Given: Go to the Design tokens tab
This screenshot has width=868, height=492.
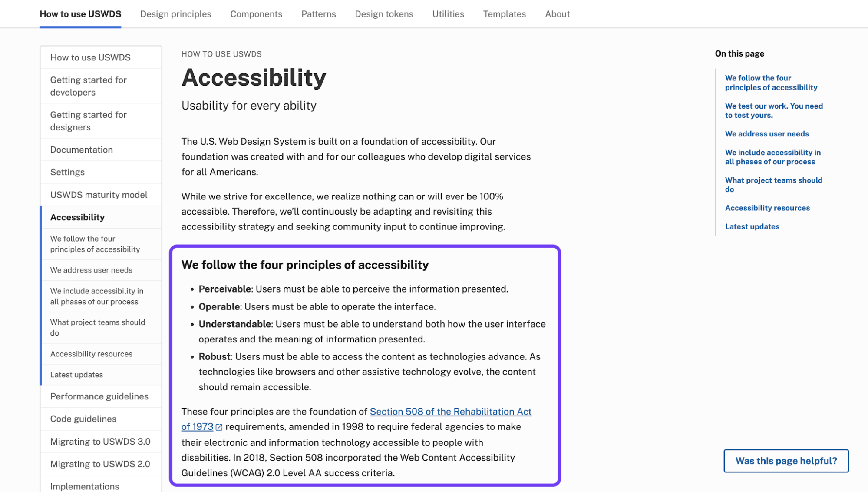Looking at the screenshot, I should coord(384,14).
